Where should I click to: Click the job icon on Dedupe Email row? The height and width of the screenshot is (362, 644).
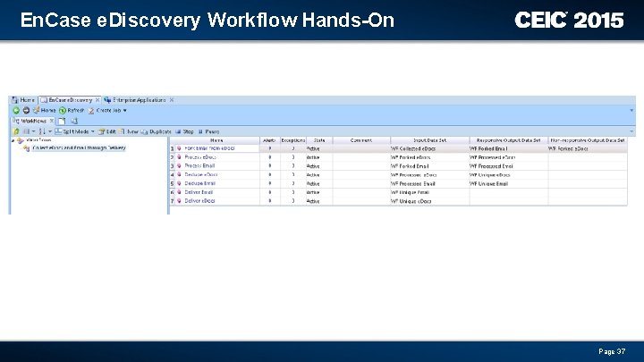[179, 183]
